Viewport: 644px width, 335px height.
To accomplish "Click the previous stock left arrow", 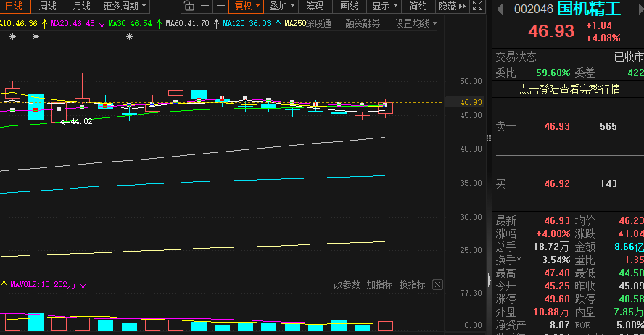I will [500, 9].
